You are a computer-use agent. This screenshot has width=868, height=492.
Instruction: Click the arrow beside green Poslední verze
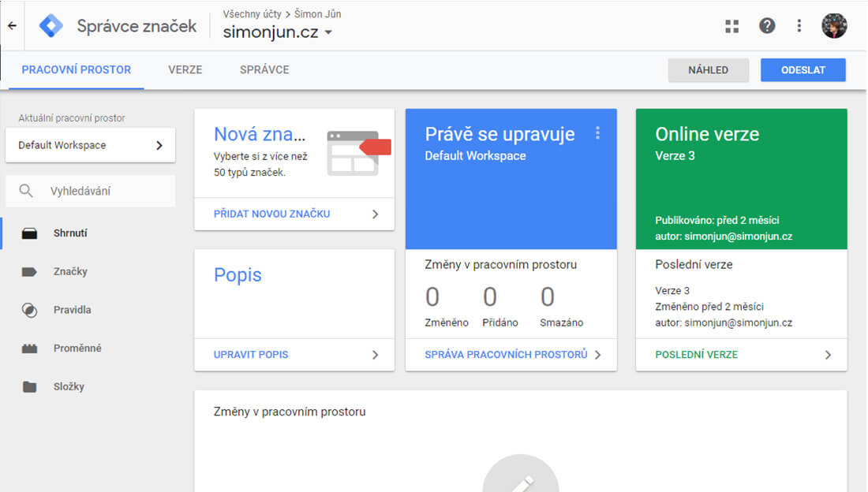point(828,355)
